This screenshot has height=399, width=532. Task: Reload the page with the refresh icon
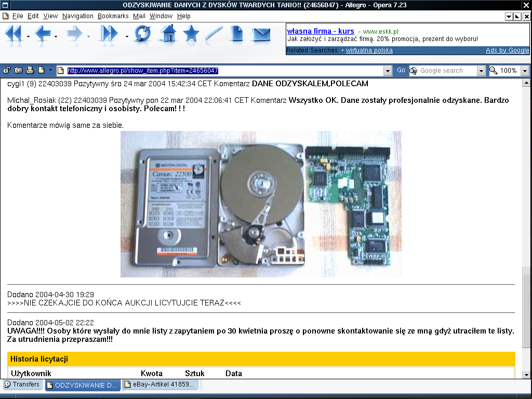tap(142, 34)
